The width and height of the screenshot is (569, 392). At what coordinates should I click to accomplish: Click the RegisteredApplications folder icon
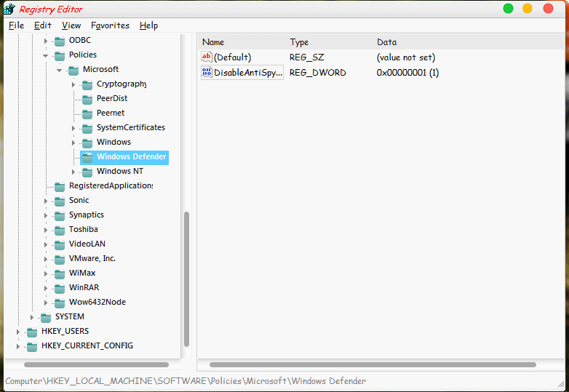coord(60,186)
